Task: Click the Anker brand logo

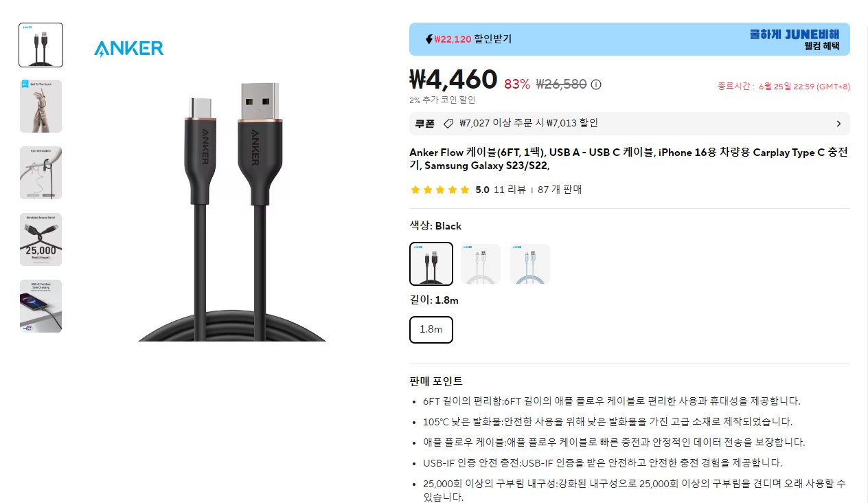Action: (129, 48)
